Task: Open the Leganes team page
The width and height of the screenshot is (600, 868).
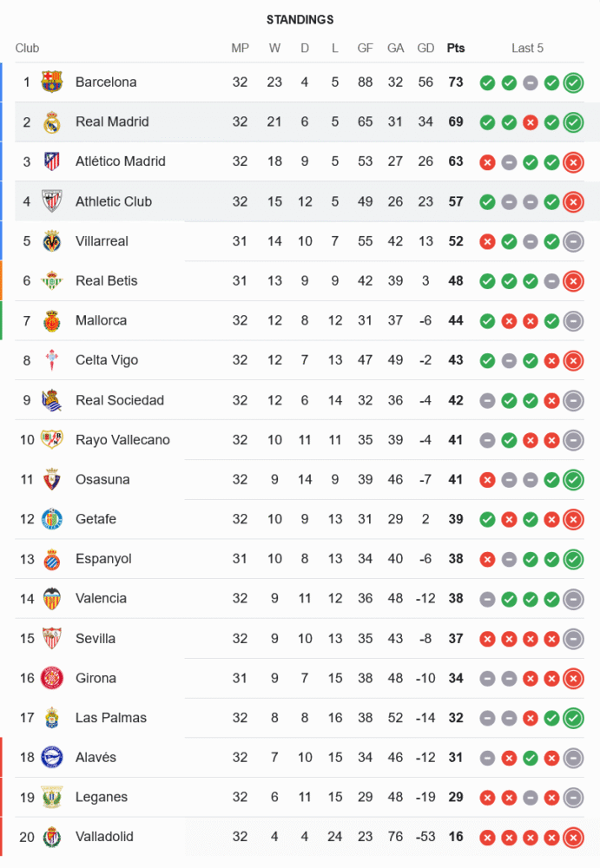Action: point(102,798)
